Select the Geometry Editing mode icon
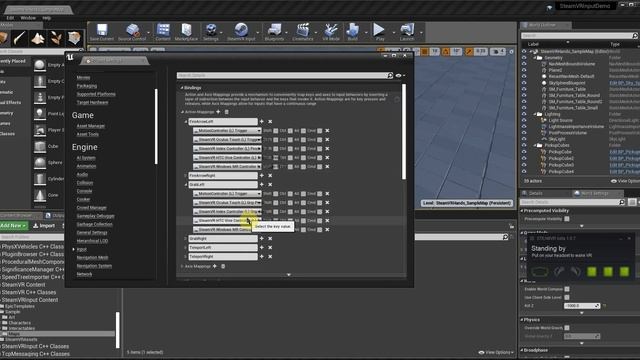 coord(74,38)
